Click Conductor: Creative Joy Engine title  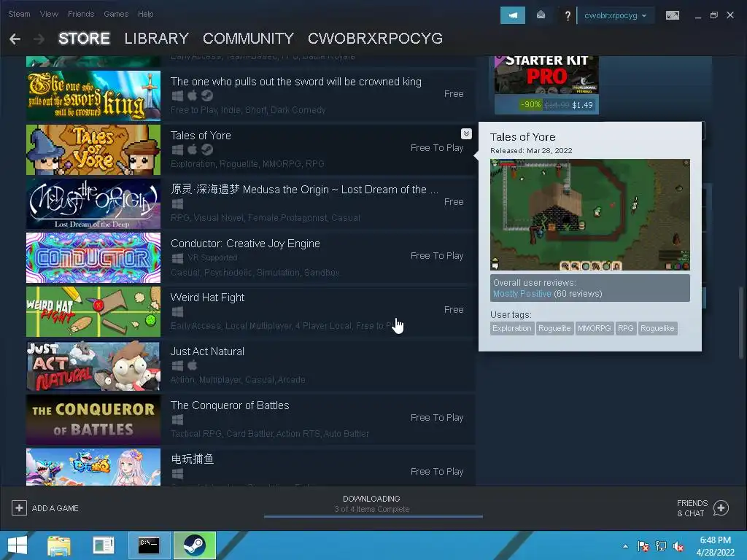pyautogui.click(x=245, y=244)
